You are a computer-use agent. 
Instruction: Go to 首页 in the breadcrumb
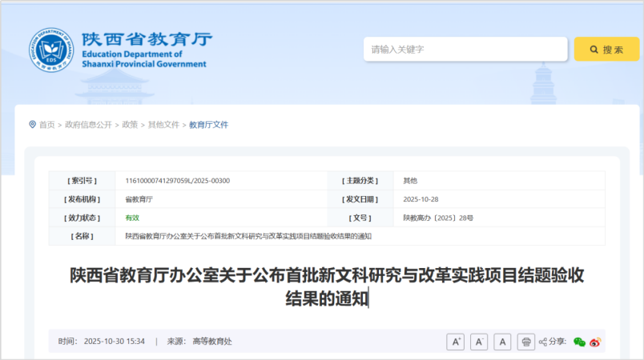47,125
